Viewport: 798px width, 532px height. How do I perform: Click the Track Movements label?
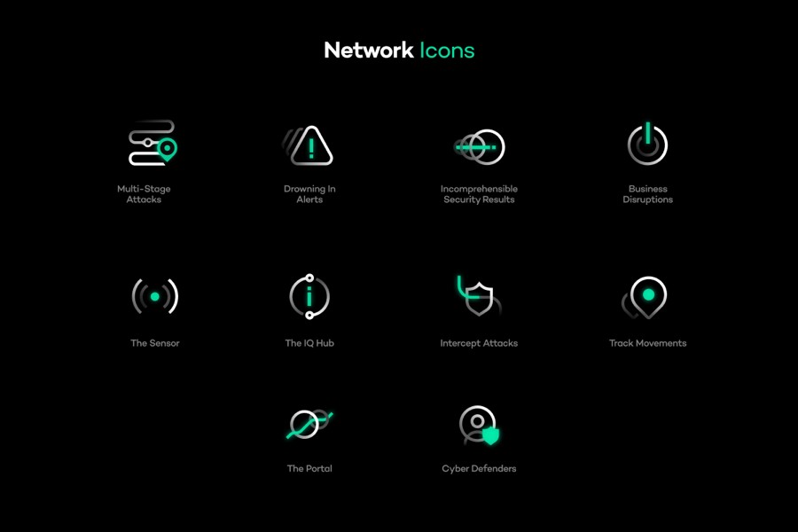tap(648, 343)
